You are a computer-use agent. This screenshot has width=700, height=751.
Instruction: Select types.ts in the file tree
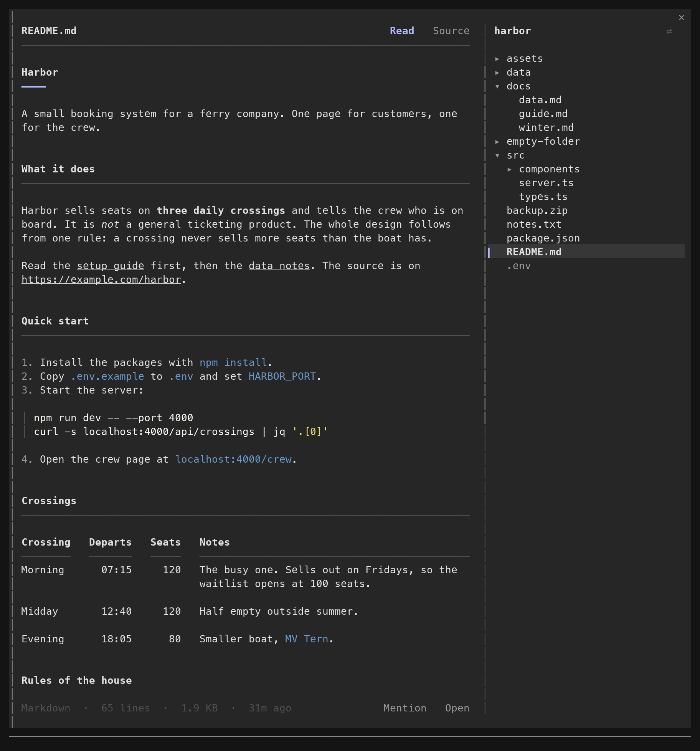[x=543, y=197]
